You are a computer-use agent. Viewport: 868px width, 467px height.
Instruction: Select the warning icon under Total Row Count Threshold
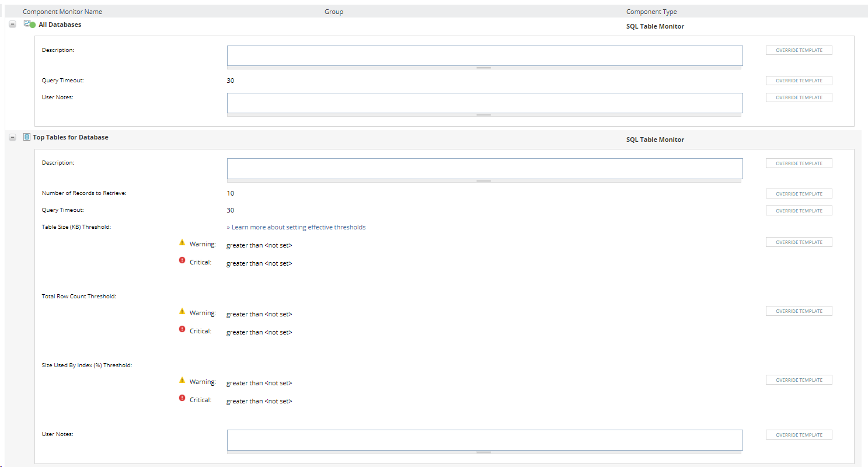182,311
